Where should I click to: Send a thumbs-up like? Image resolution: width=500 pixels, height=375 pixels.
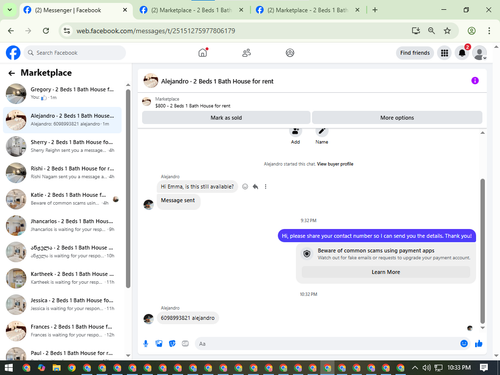pyautogui.click(x=479, y=344)
